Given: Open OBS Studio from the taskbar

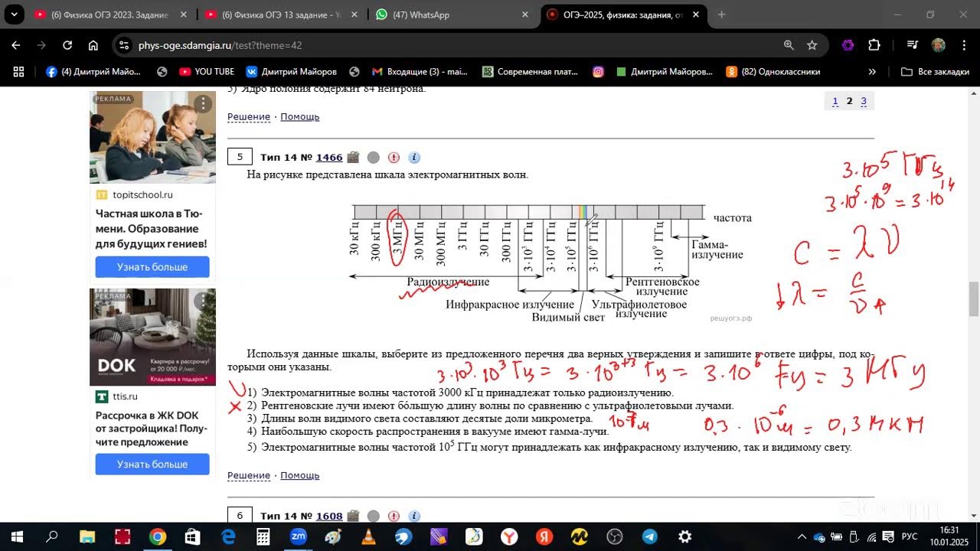Looking at the screenshot, I should click(615, 536).
